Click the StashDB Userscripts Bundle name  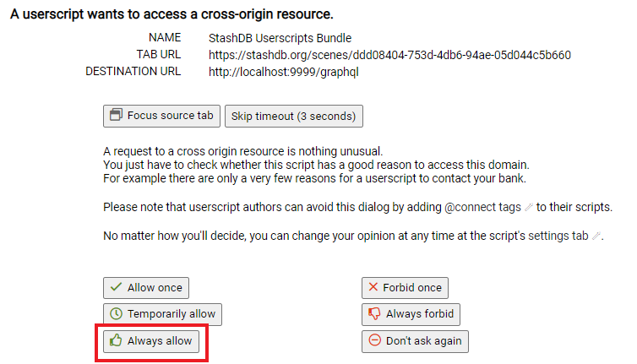280,38
